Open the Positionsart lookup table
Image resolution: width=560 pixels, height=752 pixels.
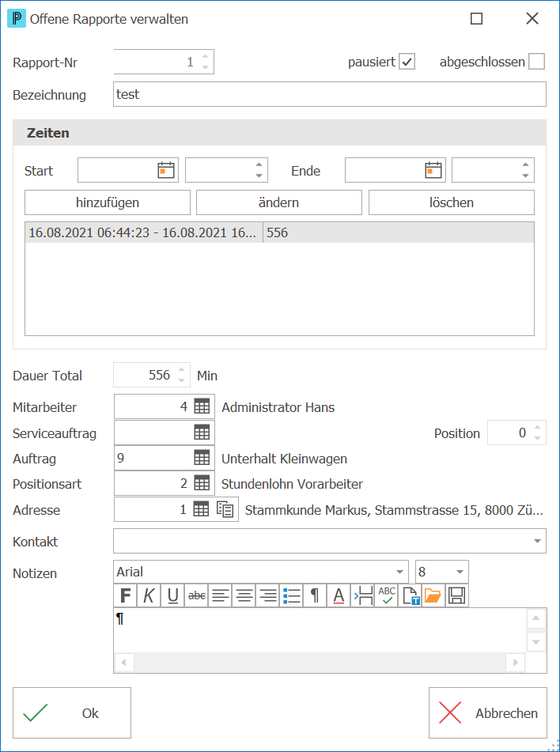pyautogui.click(x=202, y=483)
